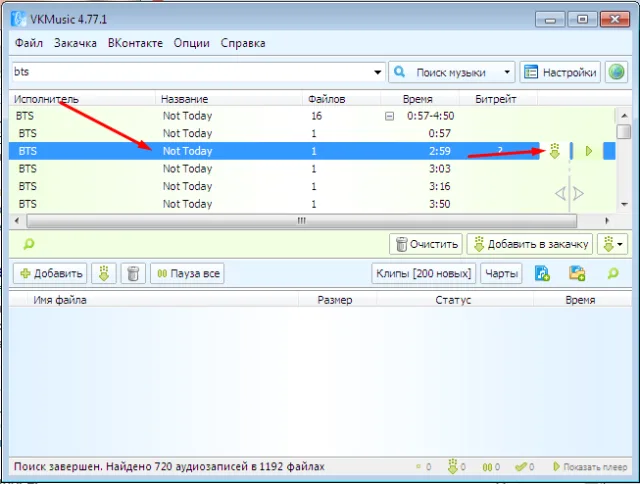Click Пауза все button
Screen dimensions: 640x484
187,273
